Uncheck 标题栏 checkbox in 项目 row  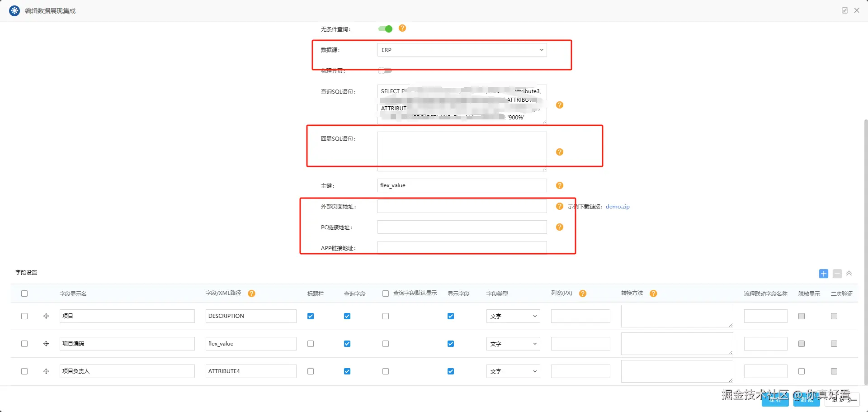pos(311,316)
